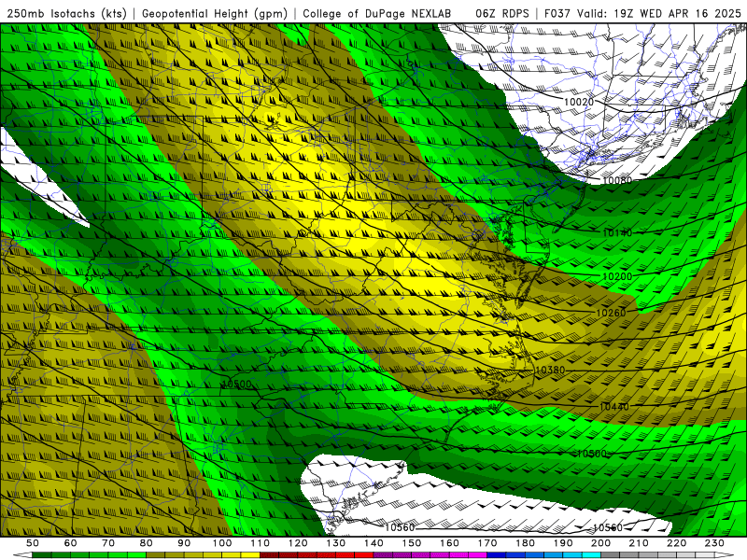Click the 10440 height contour label

pyautogui.click(x=614, y=407)
